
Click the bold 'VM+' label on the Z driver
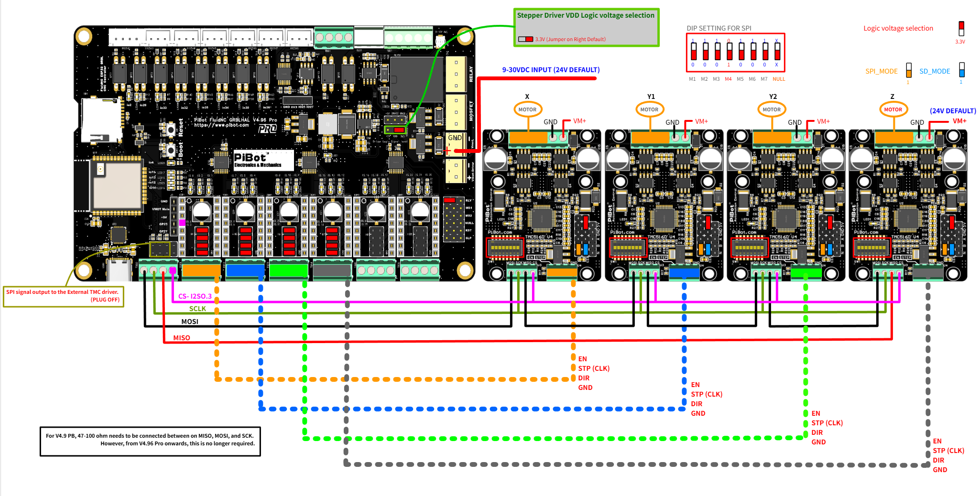coord(959,121)
